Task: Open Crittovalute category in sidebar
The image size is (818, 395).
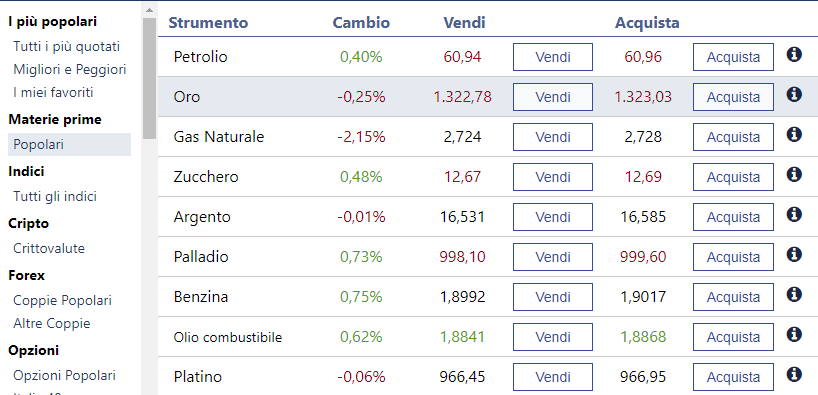Action: click(x=49, y=248)
